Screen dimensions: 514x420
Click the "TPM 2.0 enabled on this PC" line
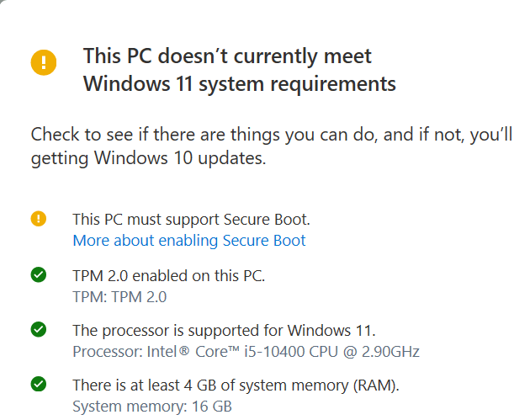click(168, 275)
